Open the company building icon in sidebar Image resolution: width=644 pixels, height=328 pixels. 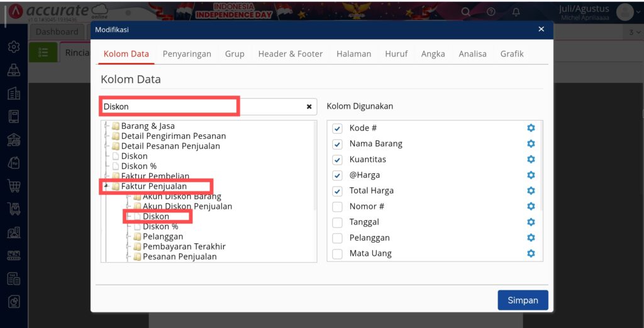coord(14,93)
